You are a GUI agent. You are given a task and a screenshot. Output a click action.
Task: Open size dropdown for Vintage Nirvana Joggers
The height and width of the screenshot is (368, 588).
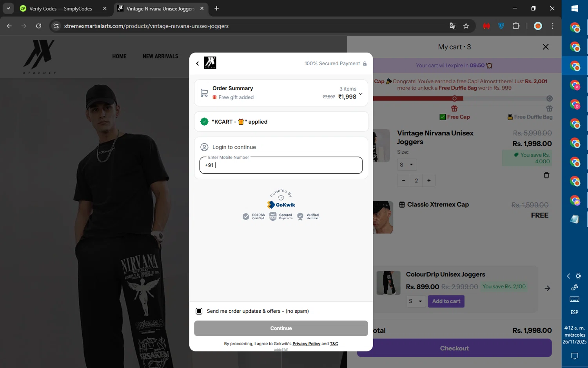pyautogui.click(x=407, y=165)
